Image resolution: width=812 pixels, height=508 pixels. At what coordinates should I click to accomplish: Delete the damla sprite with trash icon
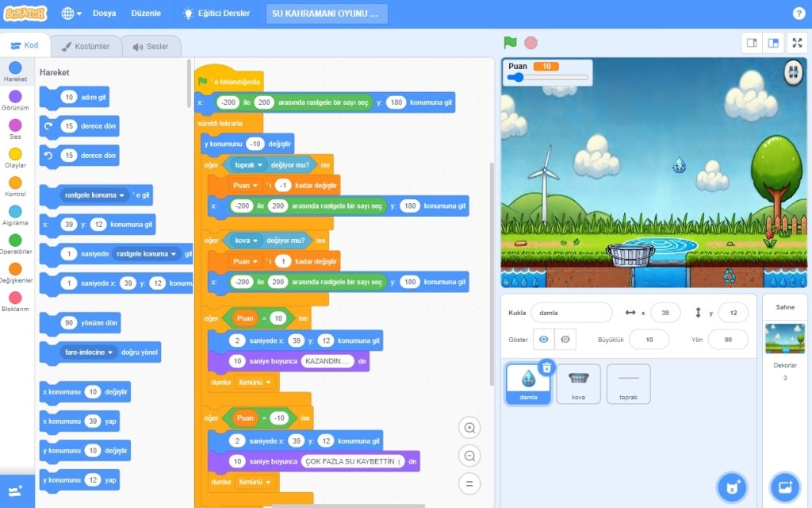point(546,367)
